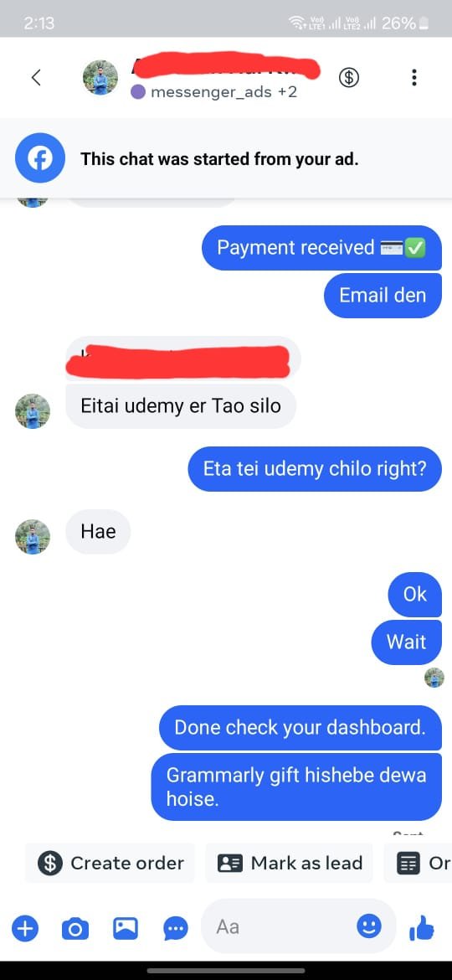Tap sender avatar beside 'Hae' message
The width and height of the screenshot is (452, 980).
(33, 537)
